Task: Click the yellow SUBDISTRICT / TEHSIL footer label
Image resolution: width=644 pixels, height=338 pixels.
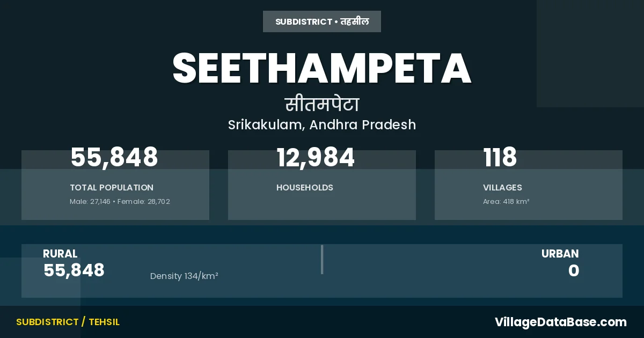Action: tap(68, 322)
